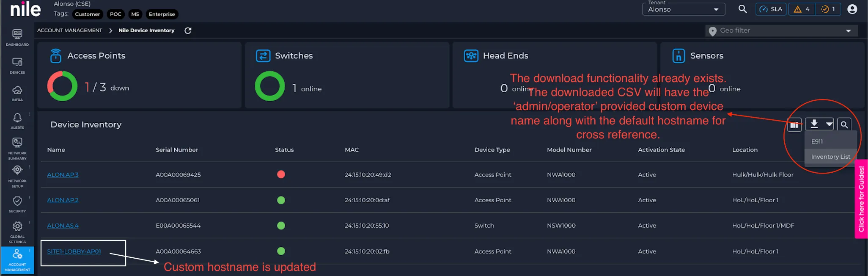
Task: Click the Account Management breadcrumb
Action: pyautogui.click(x=70, y=30)
